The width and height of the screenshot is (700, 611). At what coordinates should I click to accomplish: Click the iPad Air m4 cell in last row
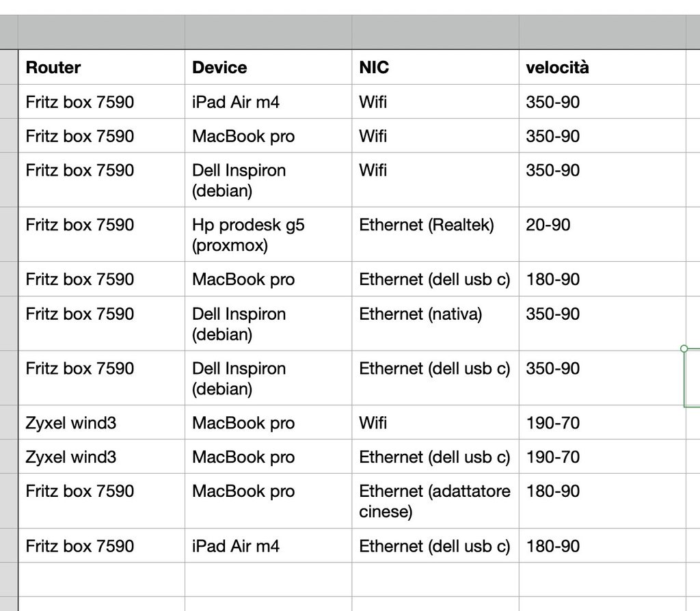[268, 546]
